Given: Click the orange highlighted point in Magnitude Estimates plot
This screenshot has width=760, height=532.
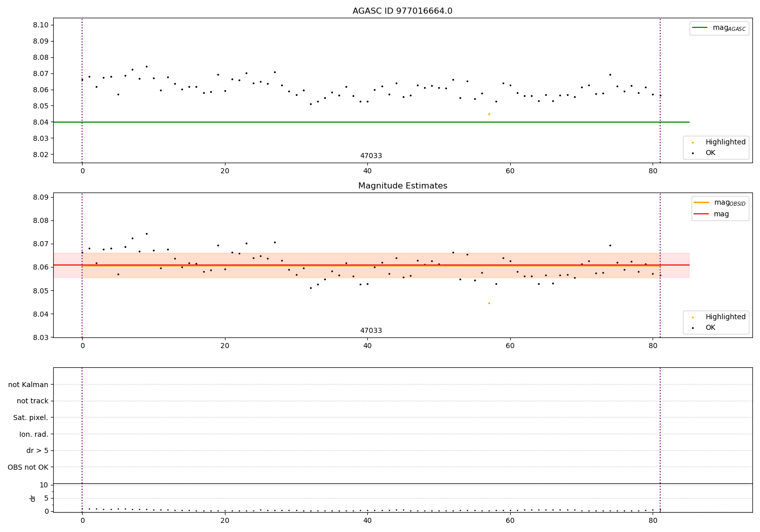Looking at the screenshot, I should click(x=489, y=303).
